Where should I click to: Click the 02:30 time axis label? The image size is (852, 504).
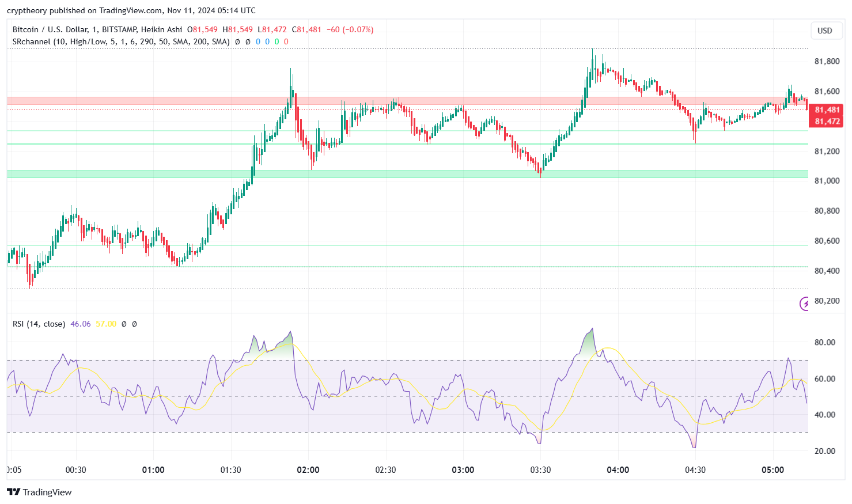pyautogui.click(x=385, y=470)
